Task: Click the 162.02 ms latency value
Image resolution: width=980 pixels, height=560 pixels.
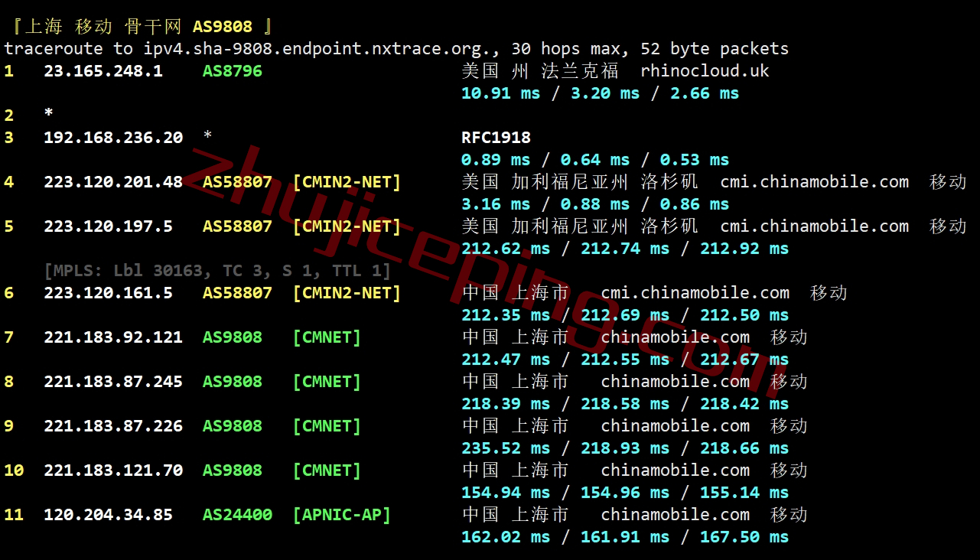Action: [x=506, y=537]
